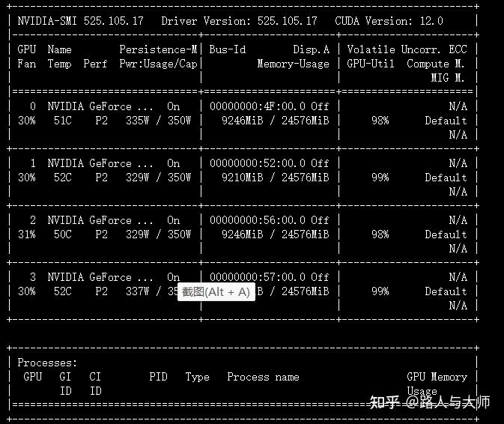Select the 337W power usage value

click(138, 291)
